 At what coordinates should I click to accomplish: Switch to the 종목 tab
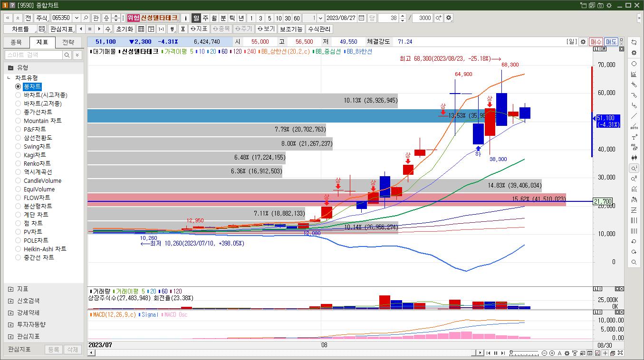16,42
